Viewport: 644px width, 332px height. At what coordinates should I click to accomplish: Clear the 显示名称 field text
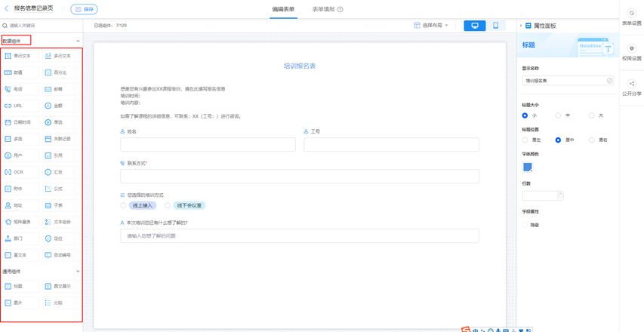point(609,81)
